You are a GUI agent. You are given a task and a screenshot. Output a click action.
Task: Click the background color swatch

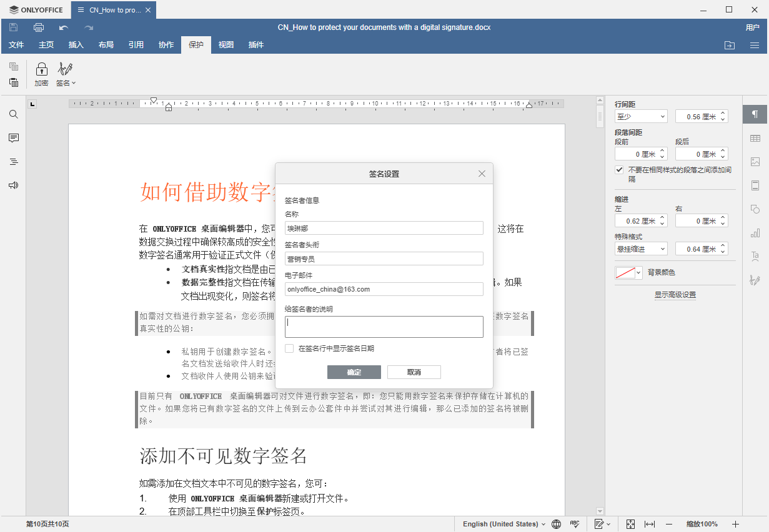pos(625,273)
